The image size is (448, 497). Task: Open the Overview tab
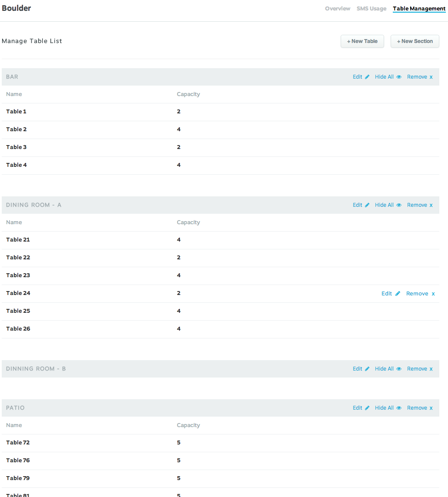[337, 9]
